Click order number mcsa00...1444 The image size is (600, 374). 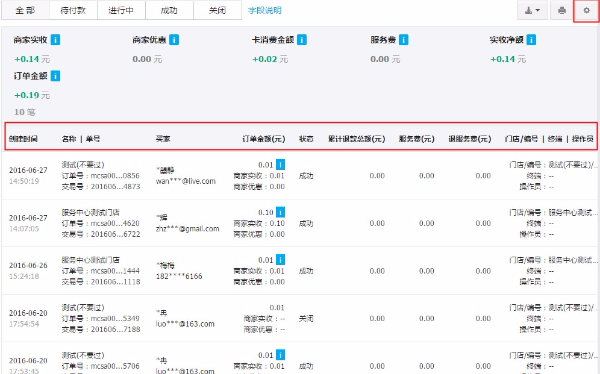[115, 271]
